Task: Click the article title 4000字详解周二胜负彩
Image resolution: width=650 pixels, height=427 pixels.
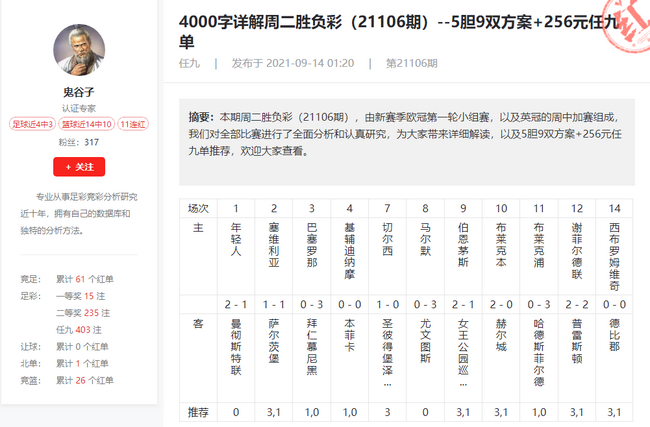Action: [400, 32]
